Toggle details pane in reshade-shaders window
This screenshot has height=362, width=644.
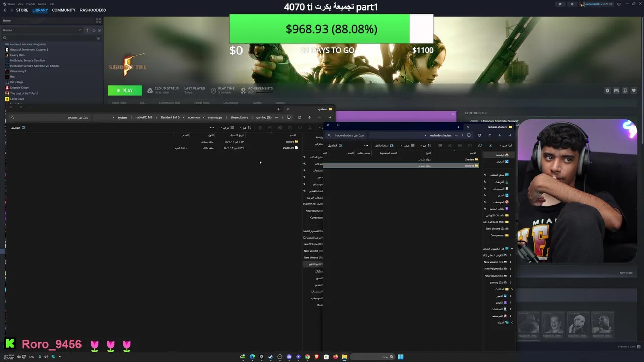[335, 145]
